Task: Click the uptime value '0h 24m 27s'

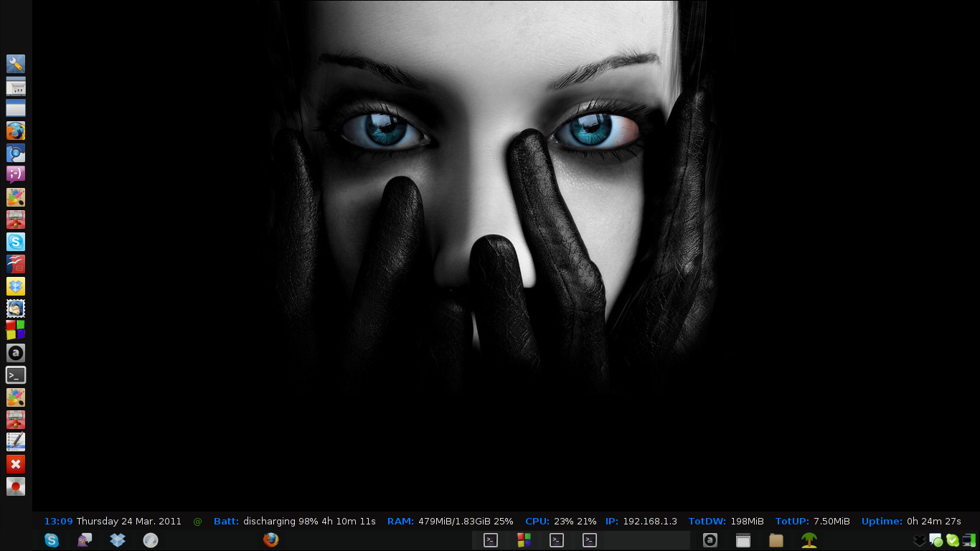Action: click(x=934, y=522)
